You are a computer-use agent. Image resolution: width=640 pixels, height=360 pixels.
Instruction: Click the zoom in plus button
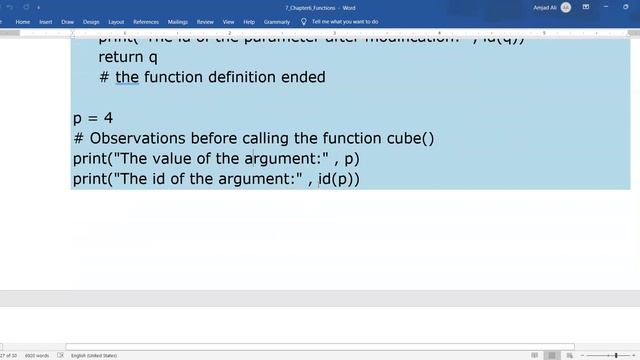(x=633, y=356)
